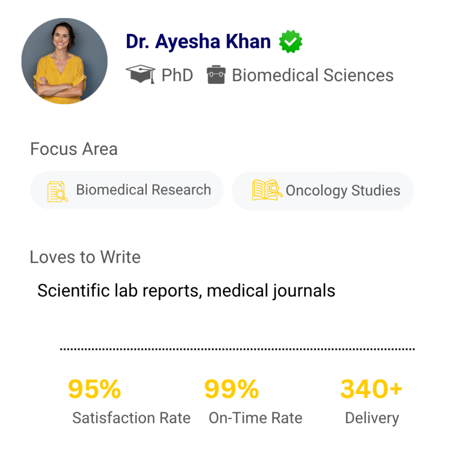Click the Biomedical Sciences field label

click(312, 75)
